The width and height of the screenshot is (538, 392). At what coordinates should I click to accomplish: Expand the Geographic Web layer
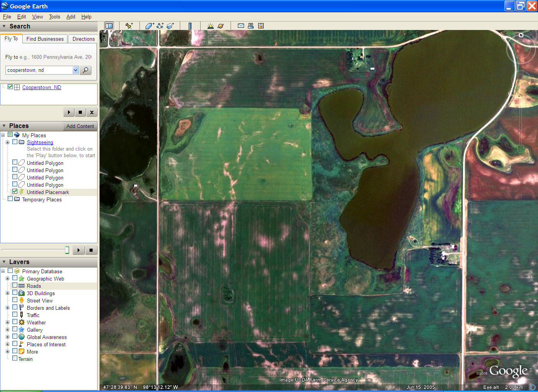[x=7, y=279]
